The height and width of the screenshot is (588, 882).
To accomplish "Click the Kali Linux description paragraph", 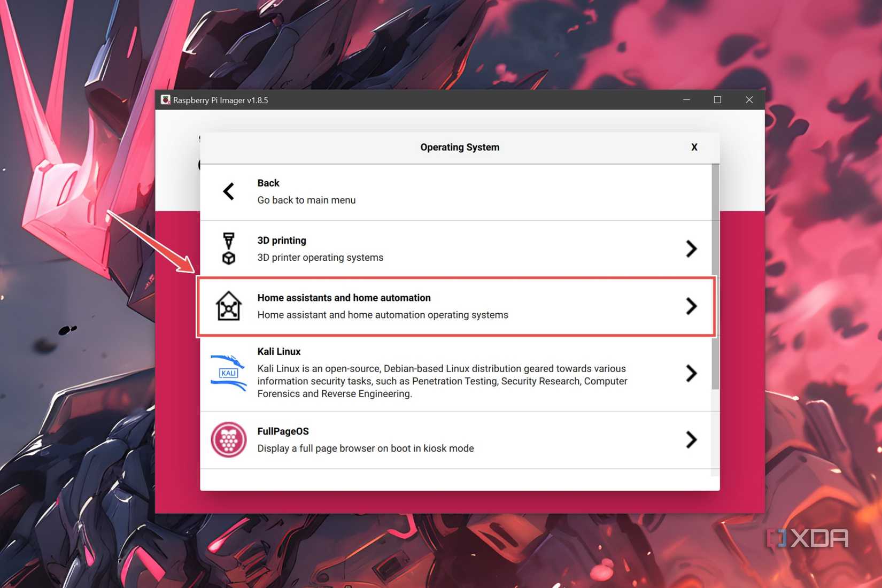I will tap(442, 381).
